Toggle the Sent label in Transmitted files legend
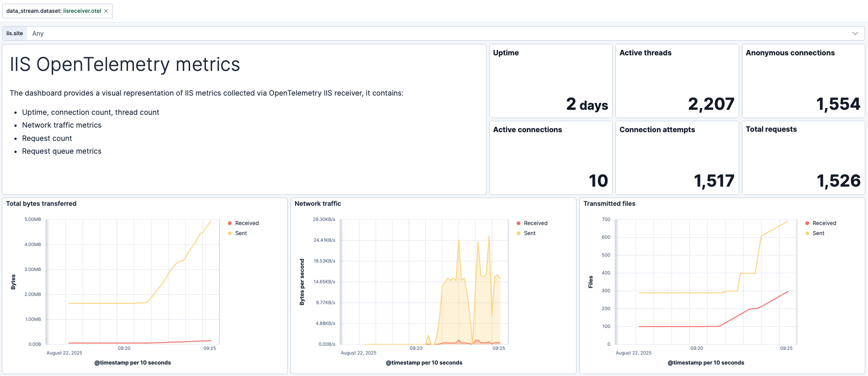Viewport: 868px width, 376px height. pyautogui.click(x=818, y=233)
